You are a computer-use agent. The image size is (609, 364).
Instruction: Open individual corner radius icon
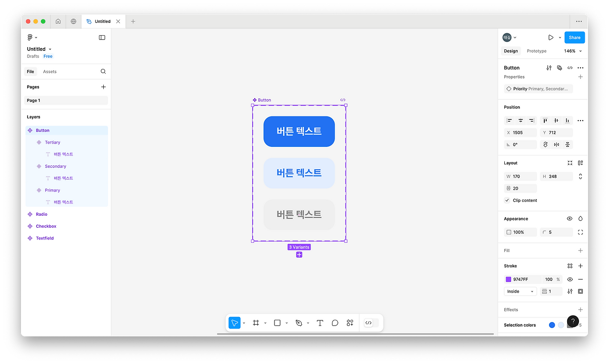pos(580,232)
